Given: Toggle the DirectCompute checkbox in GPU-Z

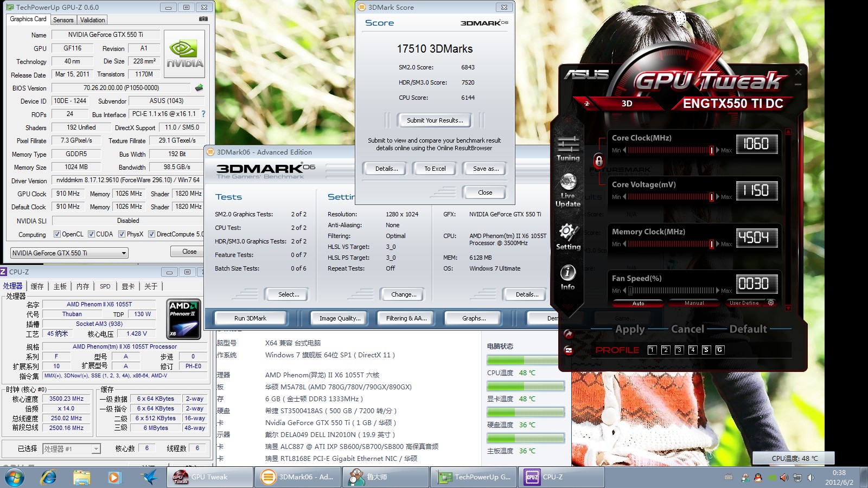Looking at the screenshot, I should pyautogui.click(x=152, y=234).
